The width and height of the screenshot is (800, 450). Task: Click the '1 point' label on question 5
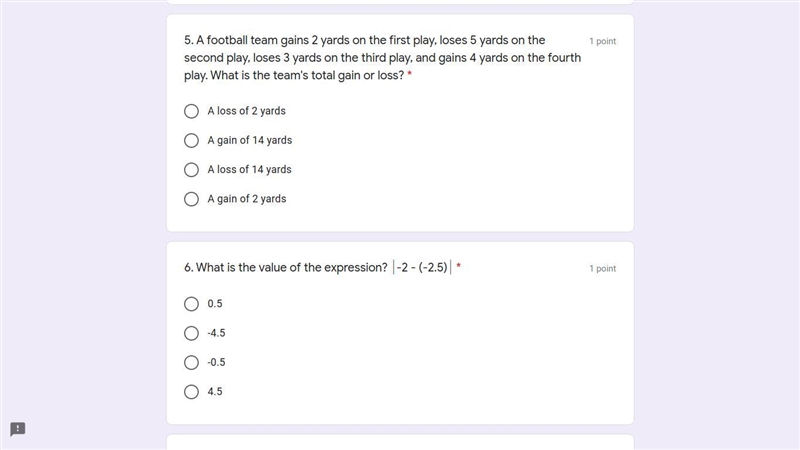point(603,41)
